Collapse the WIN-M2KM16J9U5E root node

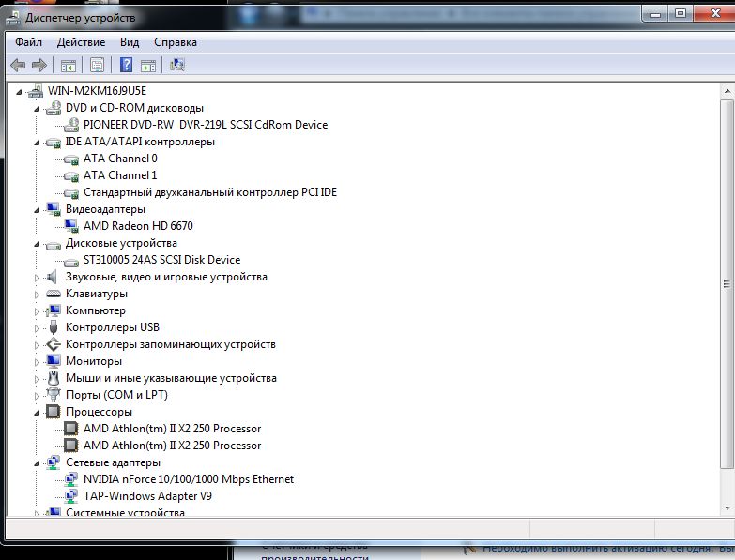click(19, 92)
